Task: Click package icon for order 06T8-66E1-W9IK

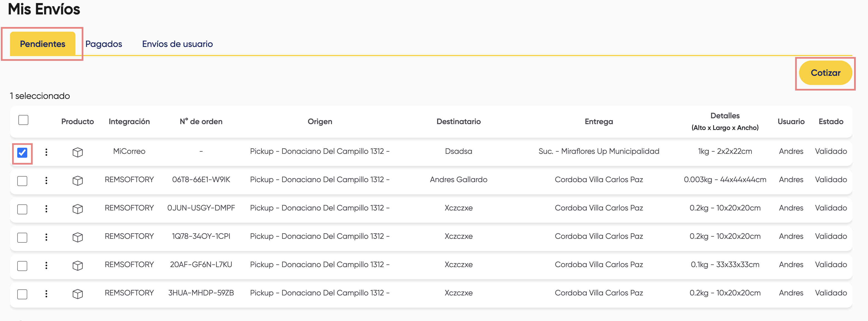Action: tap(78, 180)
